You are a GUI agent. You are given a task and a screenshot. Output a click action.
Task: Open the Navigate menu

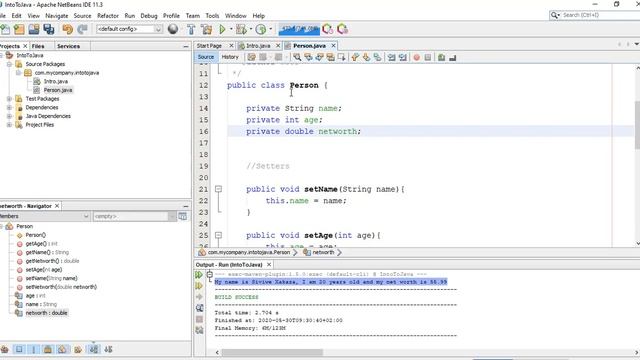pos(57,16)
